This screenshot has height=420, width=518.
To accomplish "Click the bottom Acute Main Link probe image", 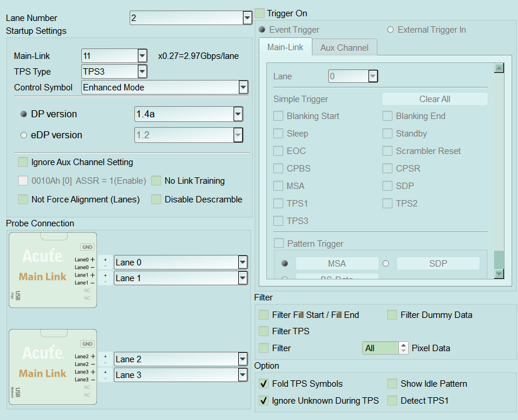I will pos(53,367).
